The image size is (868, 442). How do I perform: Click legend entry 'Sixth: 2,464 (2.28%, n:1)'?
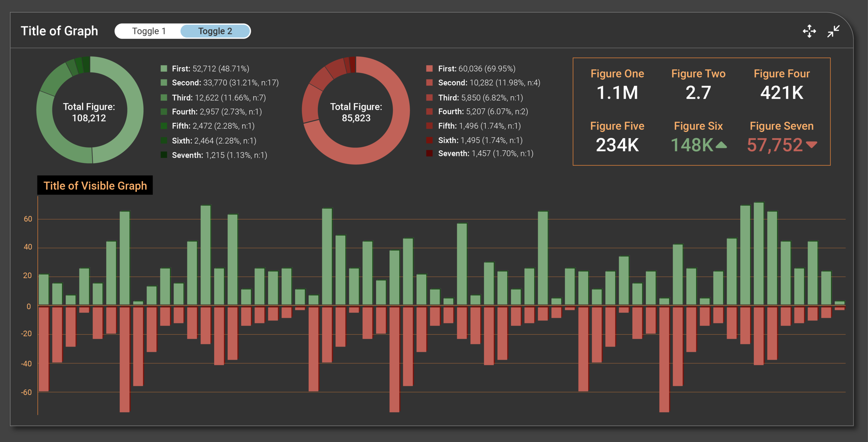point(208,141)
